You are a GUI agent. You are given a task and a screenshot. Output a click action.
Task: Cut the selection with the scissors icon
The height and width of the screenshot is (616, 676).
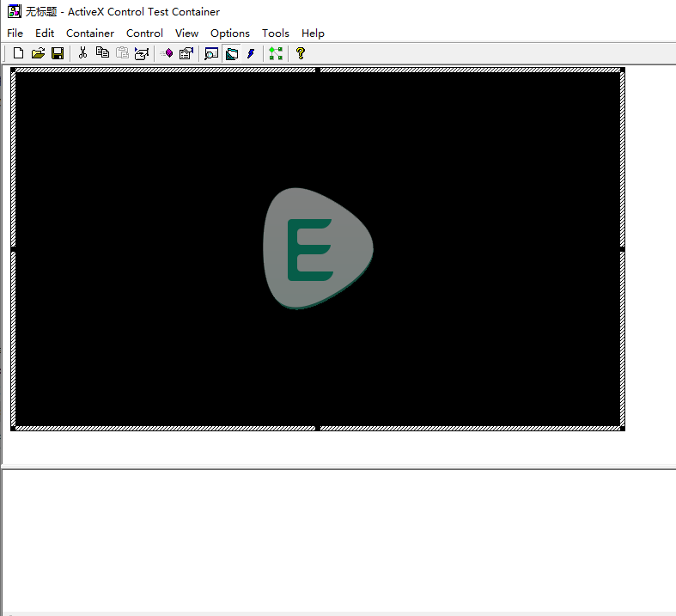coord(82,53)
